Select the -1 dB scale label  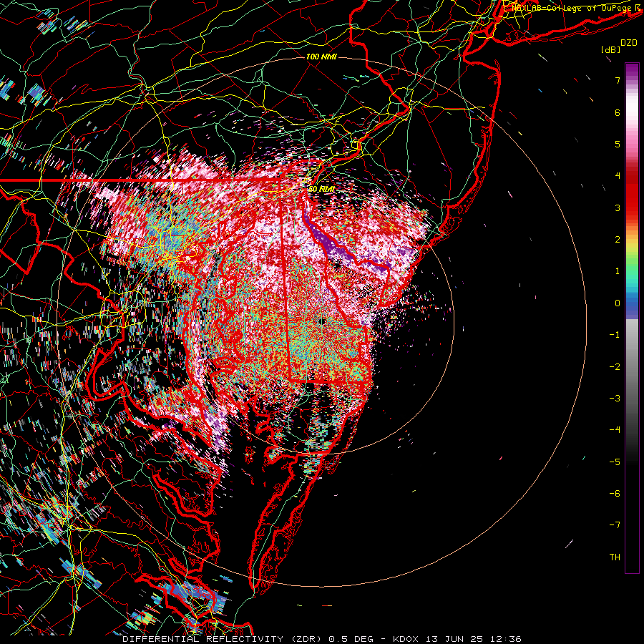click(x=615, y=335)
